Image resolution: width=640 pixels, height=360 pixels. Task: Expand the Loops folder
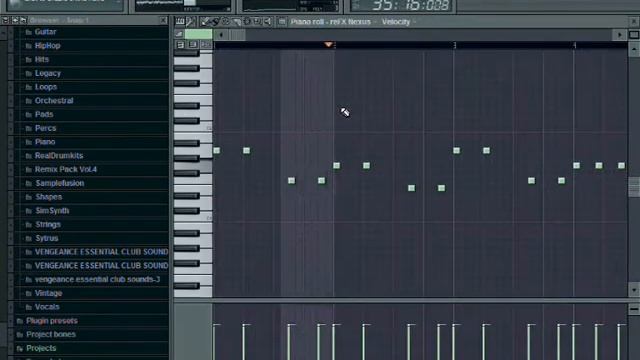point(46,87)
